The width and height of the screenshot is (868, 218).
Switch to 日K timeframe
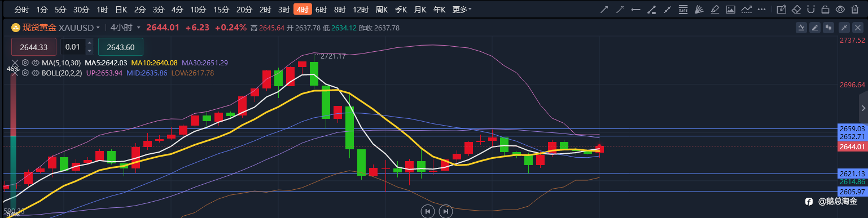[x=121, y=10]
